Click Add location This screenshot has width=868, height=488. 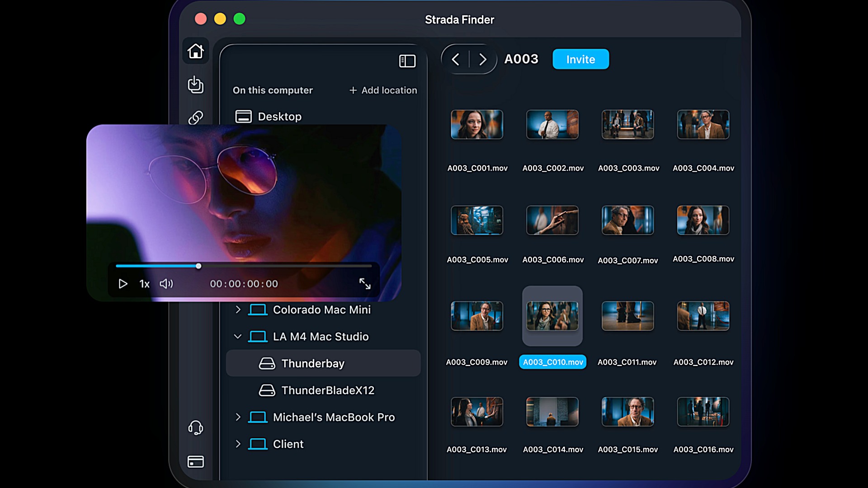tap(383, 90)
